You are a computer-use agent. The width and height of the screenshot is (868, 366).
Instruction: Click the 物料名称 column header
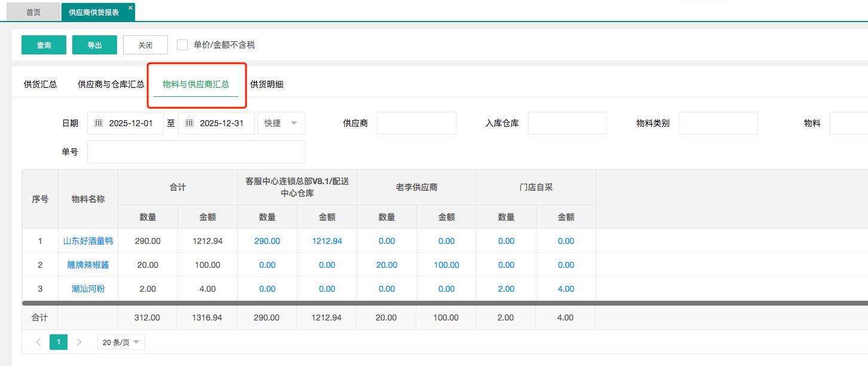click(88, 199)
